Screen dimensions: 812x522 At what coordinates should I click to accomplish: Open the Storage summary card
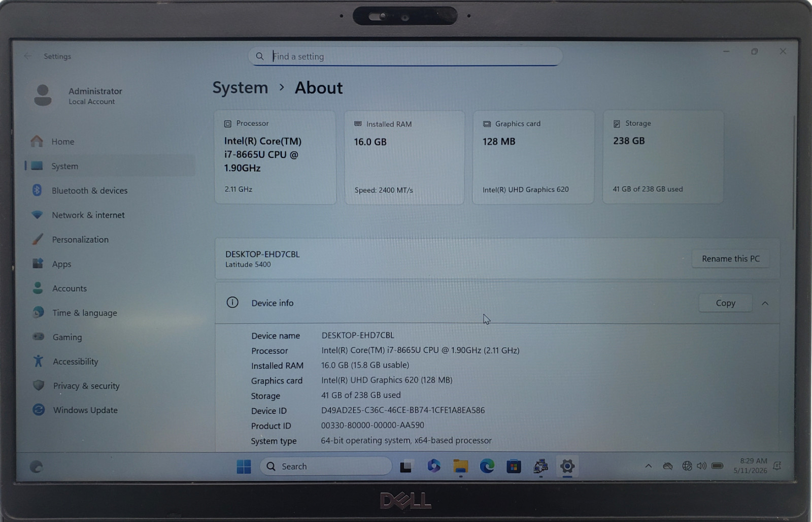click(x=663, y=157)
